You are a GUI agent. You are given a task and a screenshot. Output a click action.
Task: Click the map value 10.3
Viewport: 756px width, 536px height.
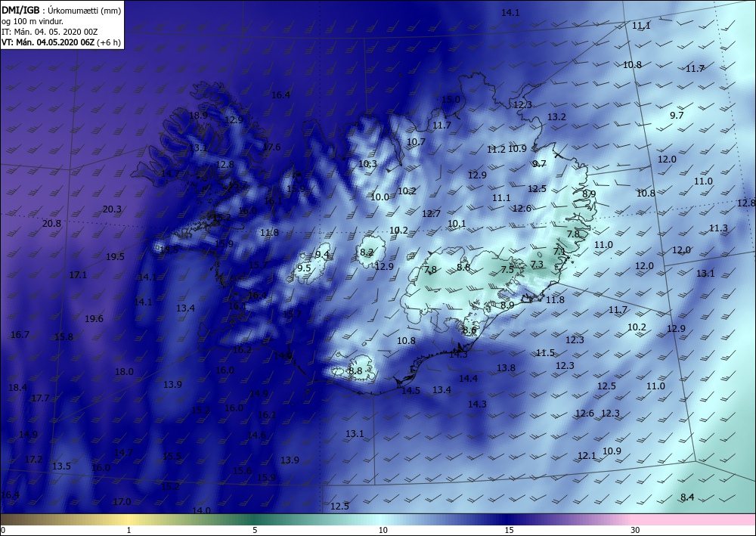tap(367, 164)
